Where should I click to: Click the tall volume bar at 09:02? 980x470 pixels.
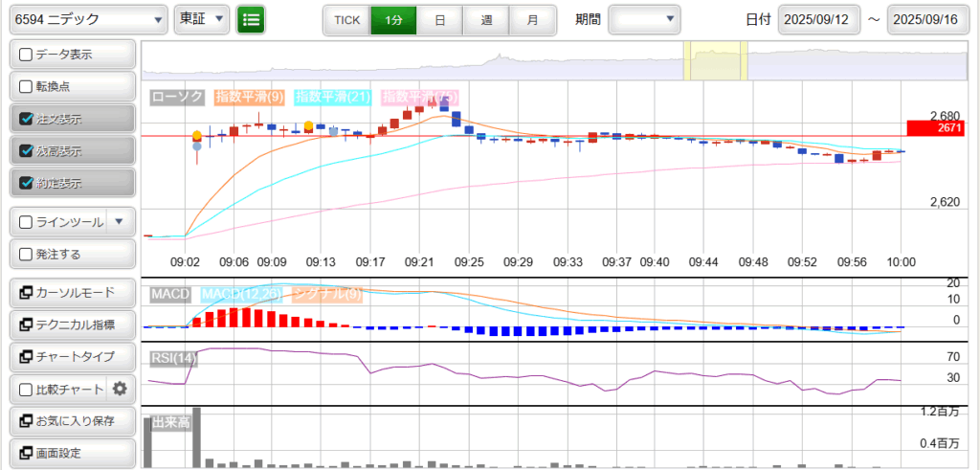(x=196, y=437)
